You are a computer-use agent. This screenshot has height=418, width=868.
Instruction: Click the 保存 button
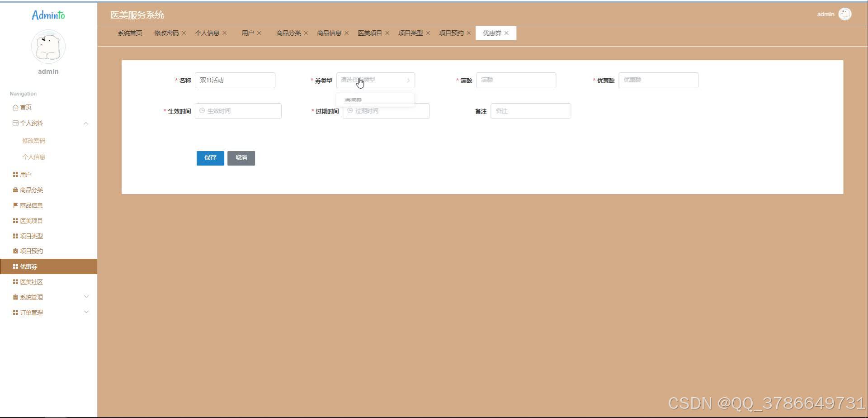click(210, 158)
